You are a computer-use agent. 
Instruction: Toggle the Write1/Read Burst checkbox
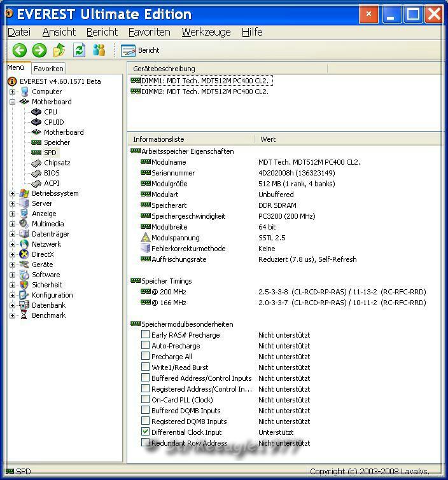click(x=145, y=366)
